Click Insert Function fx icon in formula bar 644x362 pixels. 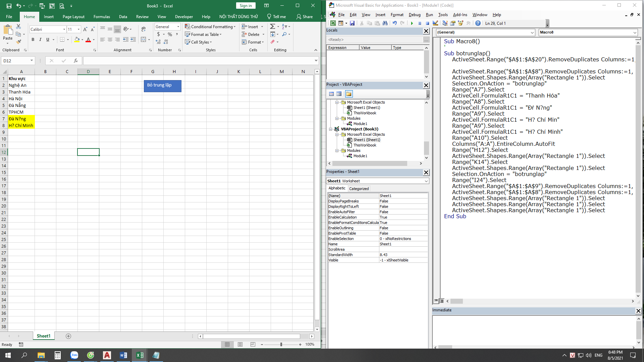(x=76, y=61)
